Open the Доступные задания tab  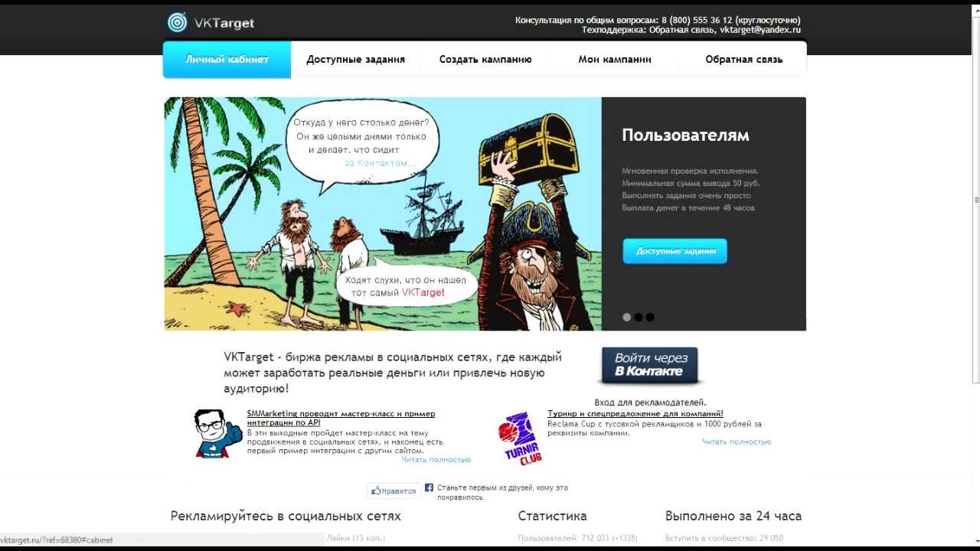[x=356, y=60]
